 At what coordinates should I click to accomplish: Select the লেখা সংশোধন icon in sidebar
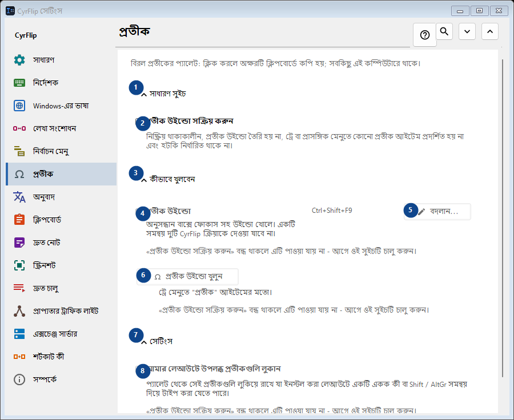point(19,128)
